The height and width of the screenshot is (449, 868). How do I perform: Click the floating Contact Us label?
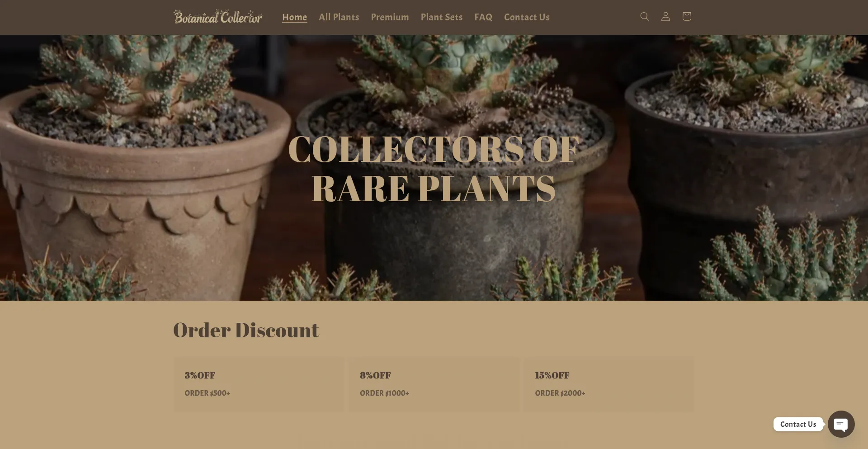pos(798,424)
